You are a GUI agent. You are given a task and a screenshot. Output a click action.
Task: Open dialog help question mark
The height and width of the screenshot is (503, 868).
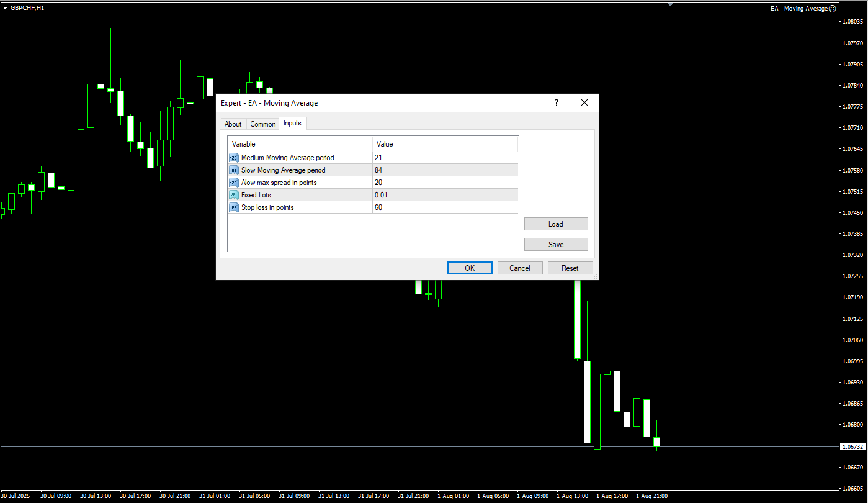click(x=556, y=103)
